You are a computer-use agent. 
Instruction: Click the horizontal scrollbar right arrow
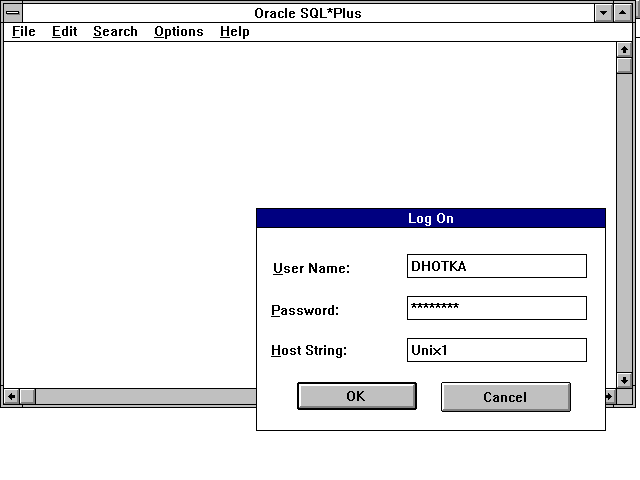click(610, 397)
